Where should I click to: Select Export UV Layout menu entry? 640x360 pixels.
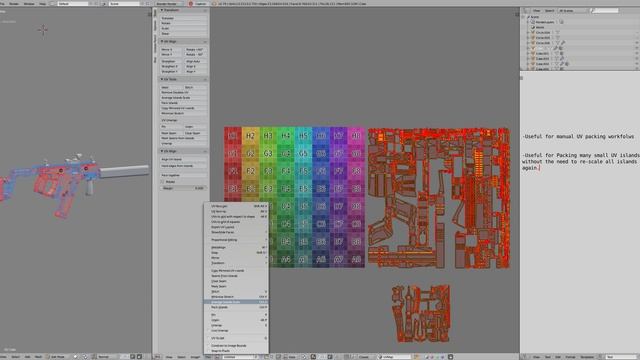click(236, 227)
